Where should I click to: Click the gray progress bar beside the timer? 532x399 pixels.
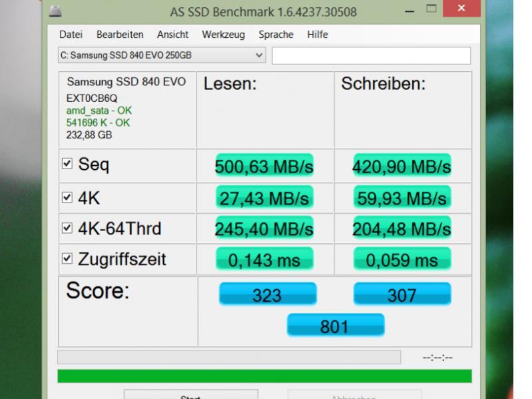(x=229, y=357)
